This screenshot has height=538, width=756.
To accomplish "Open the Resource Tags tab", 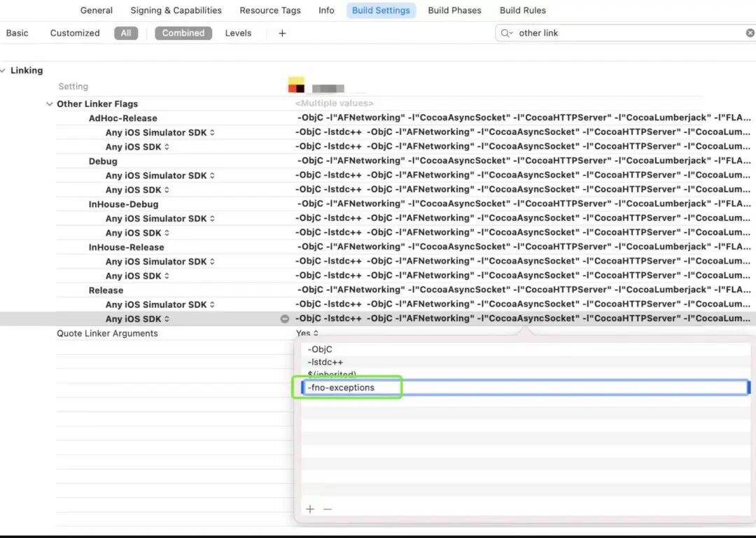I will [270, 10].
